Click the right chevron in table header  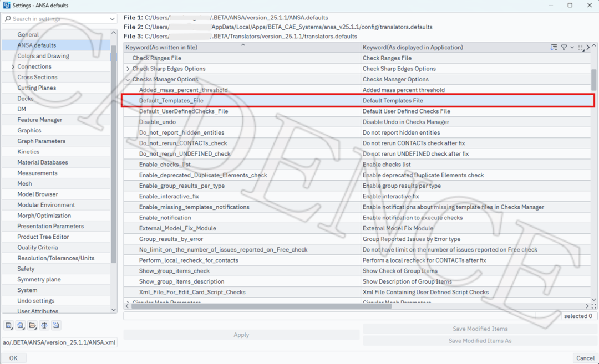(587, 47)
